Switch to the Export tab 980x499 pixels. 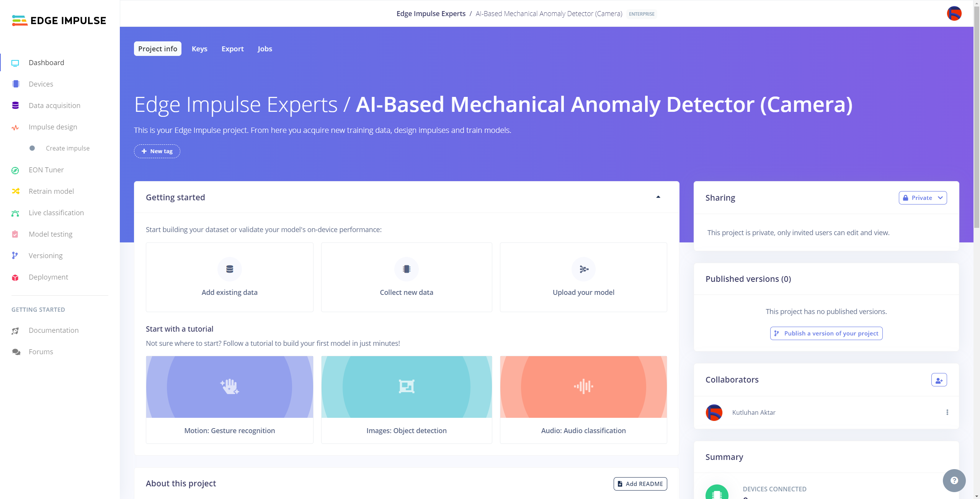(x=232, y=49)
